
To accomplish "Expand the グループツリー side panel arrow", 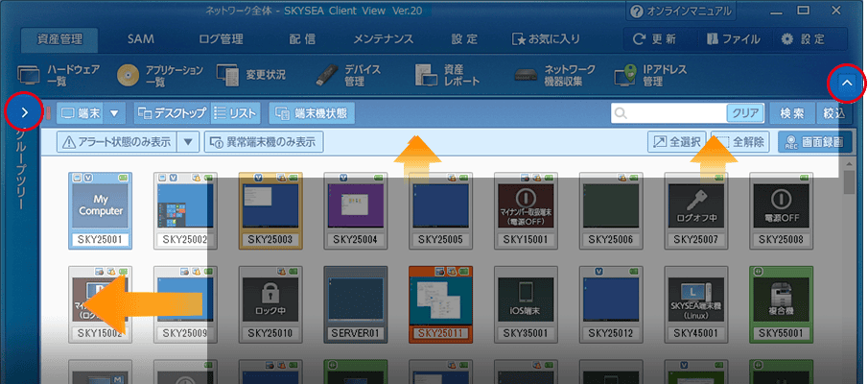I will tap(24, 112).
